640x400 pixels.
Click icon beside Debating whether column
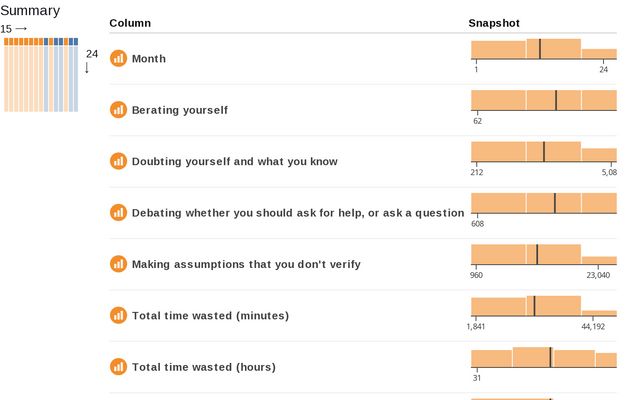[x=118, y=212]
